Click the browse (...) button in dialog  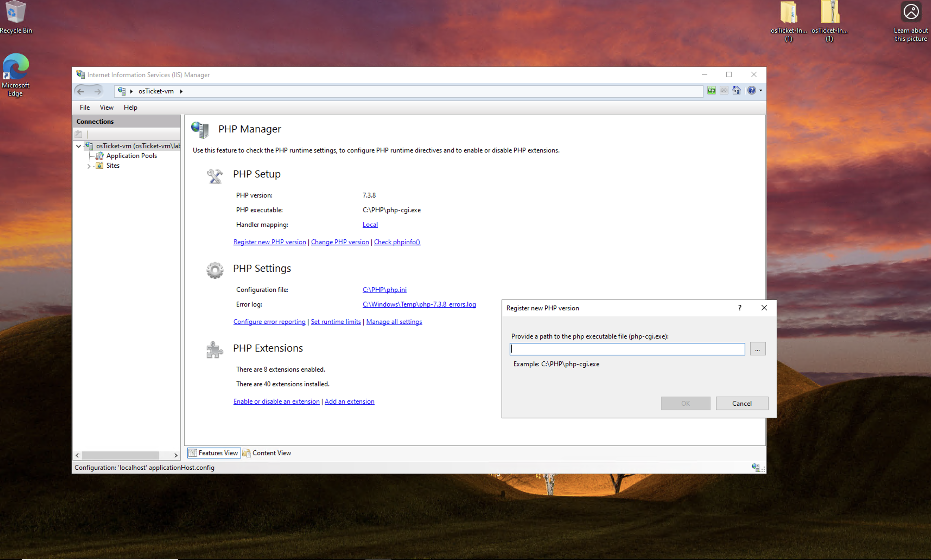point(757,349)
